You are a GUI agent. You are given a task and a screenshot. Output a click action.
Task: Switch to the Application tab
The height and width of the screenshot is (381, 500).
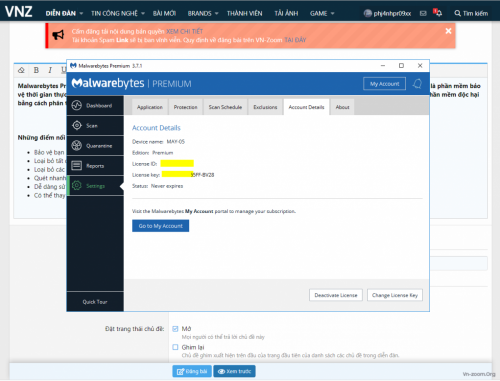[x=150, y=107]
